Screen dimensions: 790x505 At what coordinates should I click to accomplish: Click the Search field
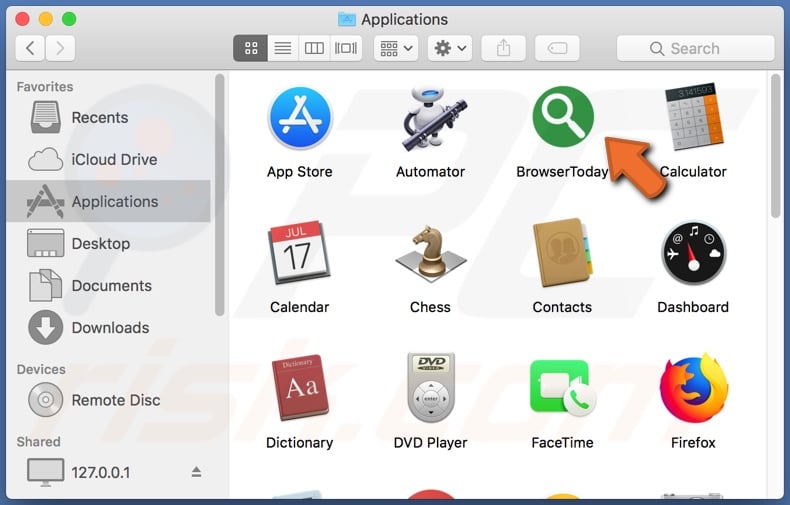695,48
